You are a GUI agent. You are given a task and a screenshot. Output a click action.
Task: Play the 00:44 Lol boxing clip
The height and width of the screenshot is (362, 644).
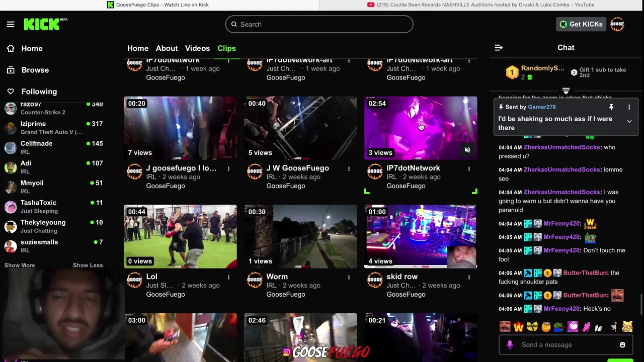click(x=180, y=237)
